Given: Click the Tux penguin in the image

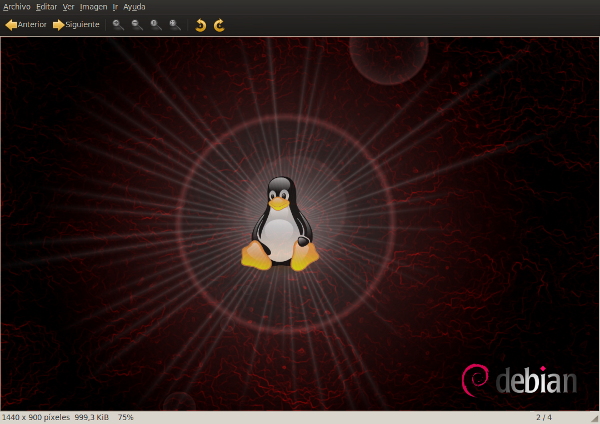Looking at the screenshot, I should click(x=280, y=223).
